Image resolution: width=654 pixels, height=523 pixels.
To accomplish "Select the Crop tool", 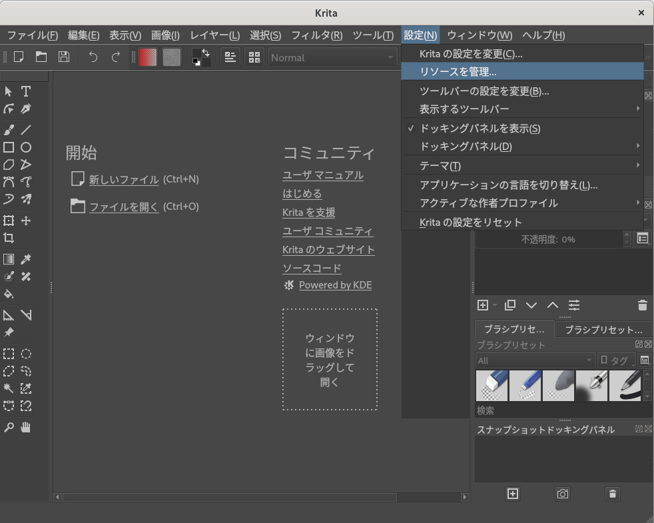I will [9, 238].
